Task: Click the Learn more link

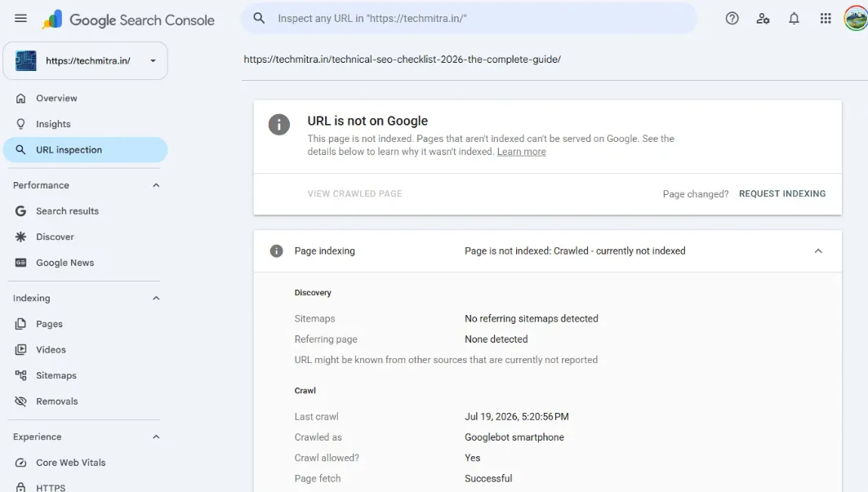Action: point(522,152)
